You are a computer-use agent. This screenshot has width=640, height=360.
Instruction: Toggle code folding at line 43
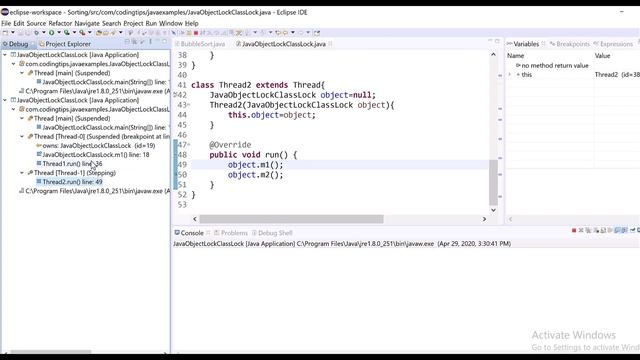coord(189,105)
